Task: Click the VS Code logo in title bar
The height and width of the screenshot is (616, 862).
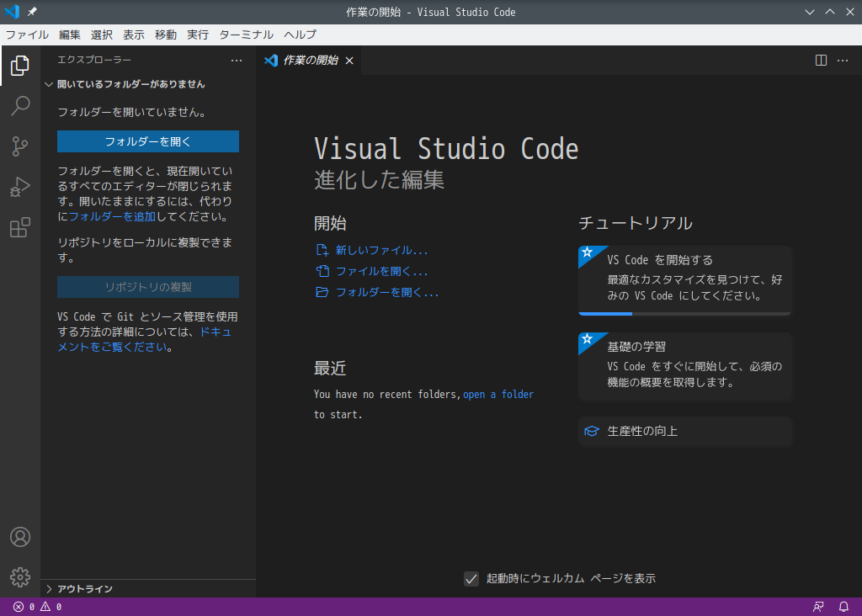Action: point(12,12)
